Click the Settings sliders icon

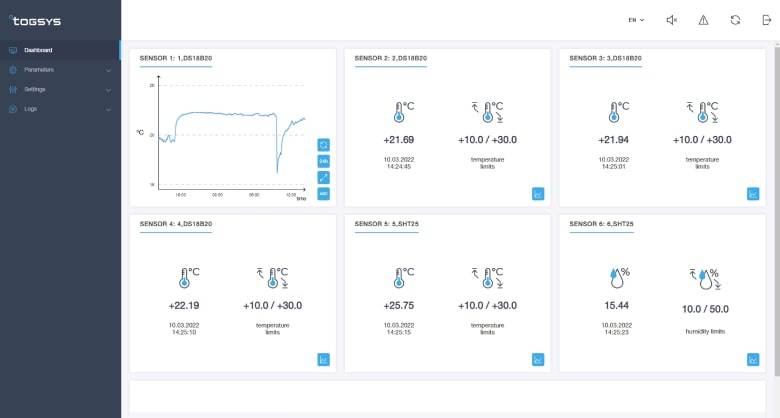tap(13, 90)
